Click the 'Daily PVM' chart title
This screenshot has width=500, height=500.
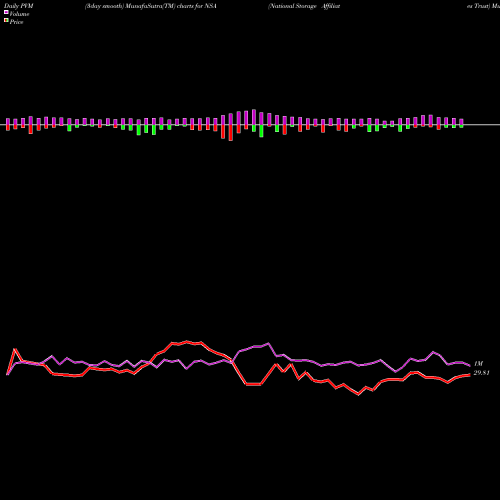tap(19, 6)
